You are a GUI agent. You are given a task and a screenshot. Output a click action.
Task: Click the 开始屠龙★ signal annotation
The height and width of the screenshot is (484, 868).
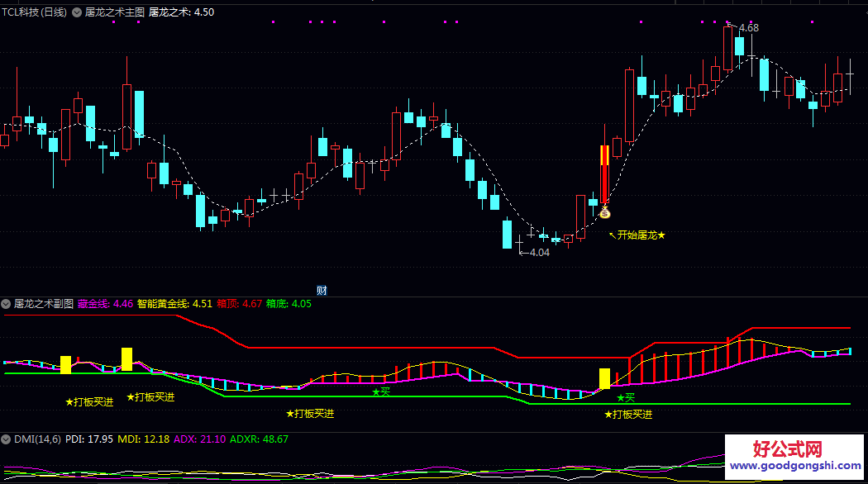637,235
